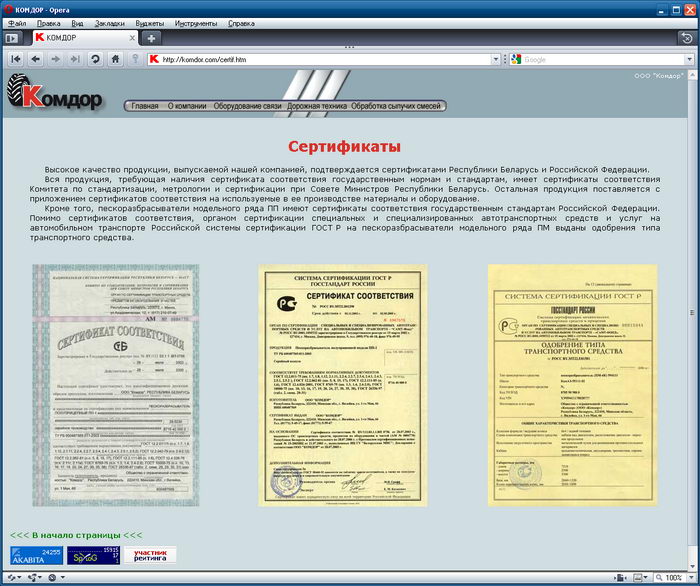The height and width of the screenshot is (586, 700).
Task: Click the 'Сертификаты' heading text
Action: point(344,146)
